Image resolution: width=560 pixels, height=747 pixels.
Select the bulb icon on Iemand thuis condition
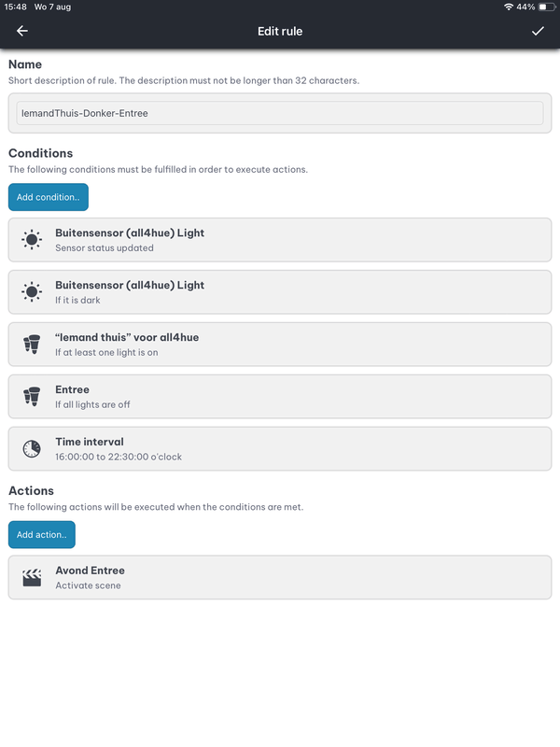32,345
